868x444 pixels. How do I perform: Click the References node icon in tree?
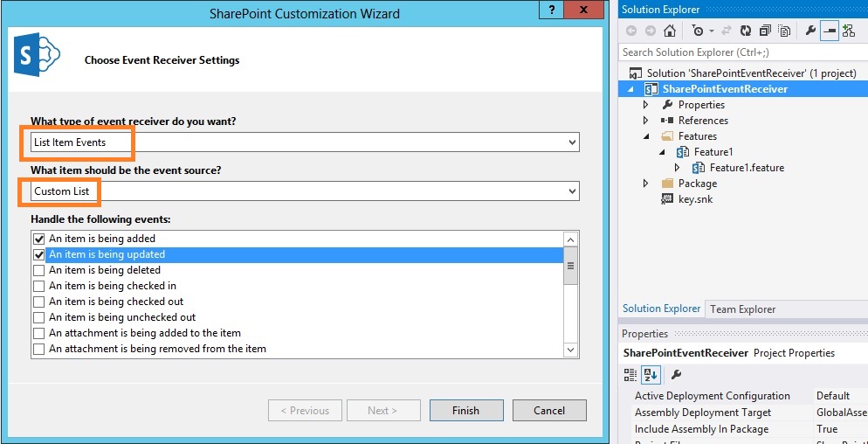[x=667, y=121]
